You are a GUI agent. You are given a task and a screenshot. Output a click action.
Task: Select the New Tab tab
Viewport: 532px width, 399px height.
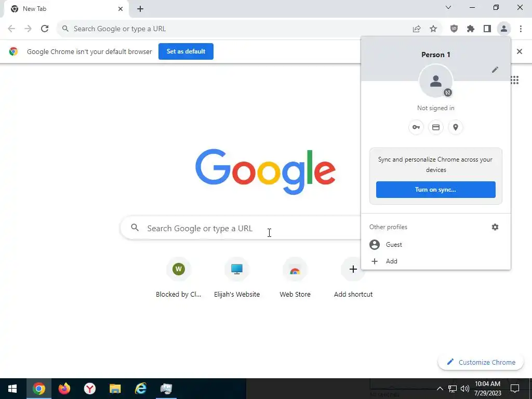(x=66, y=9)
